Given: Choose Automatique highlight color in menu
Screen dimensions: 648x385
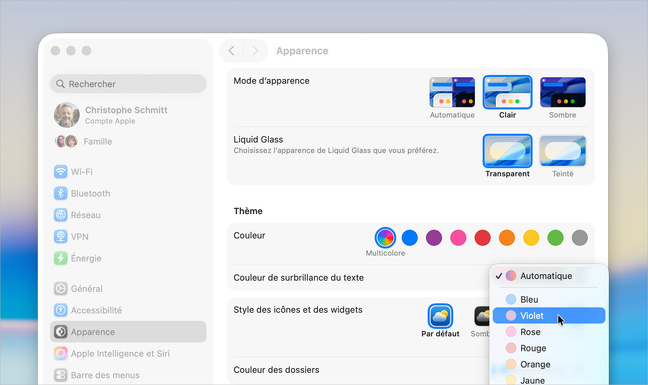Looking at the screenshot, I should pyautogui.click(x=549, y=276).
